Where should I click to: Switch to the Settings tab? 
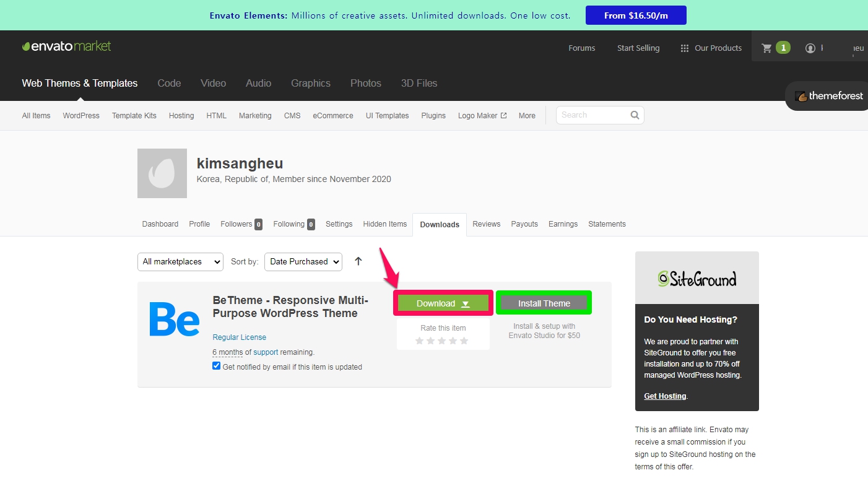click(339, 224)
